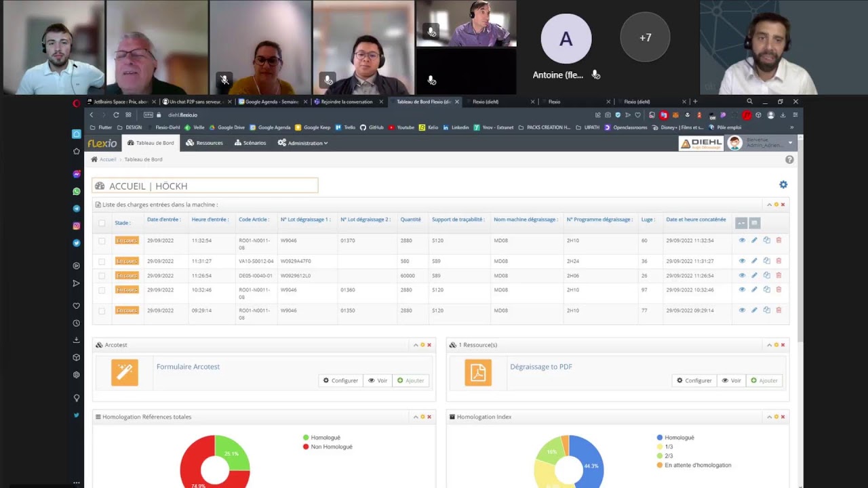Collapse the Homologation Références totales panel
This screenshot has height=488, width=868.
[416, 417]
